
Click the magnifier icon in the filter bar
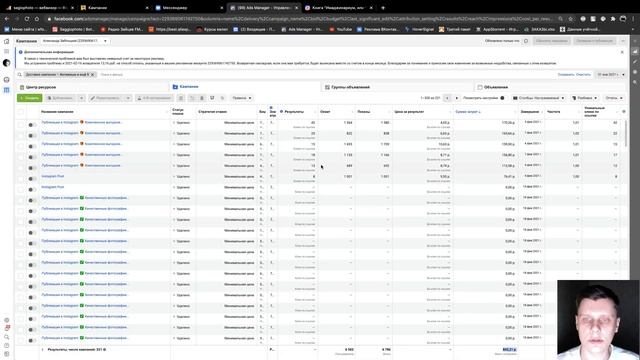(x=20, y=75)
